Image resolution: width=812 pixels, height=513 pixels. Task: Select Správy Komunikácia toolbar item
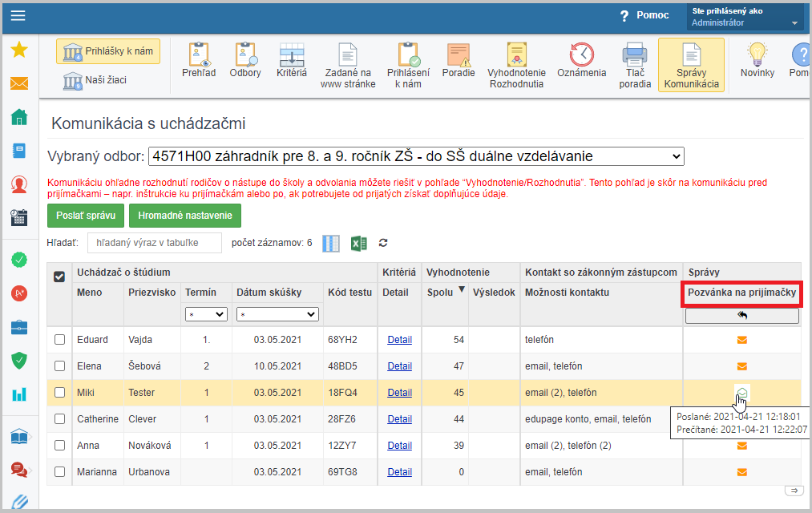click(x=691, y=65)
